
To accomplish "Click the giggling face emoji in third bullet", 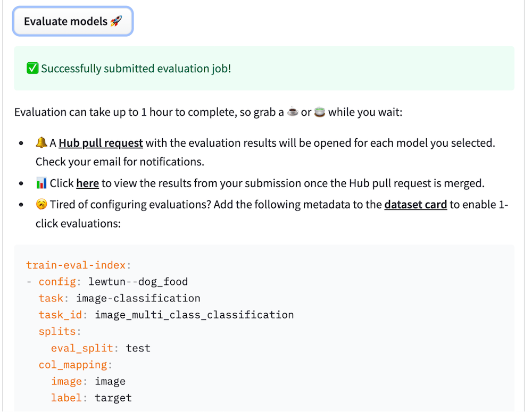I will (41, 204).
